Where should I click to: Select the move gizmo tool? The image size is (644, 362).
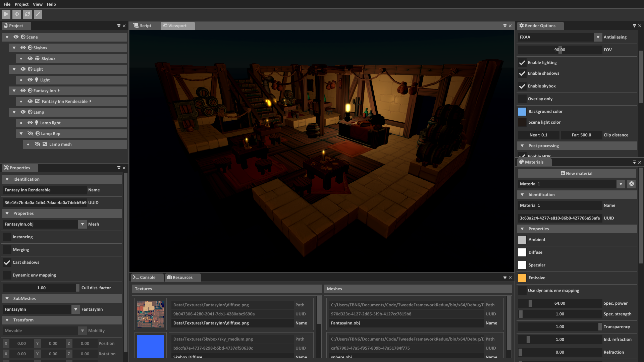17,14
